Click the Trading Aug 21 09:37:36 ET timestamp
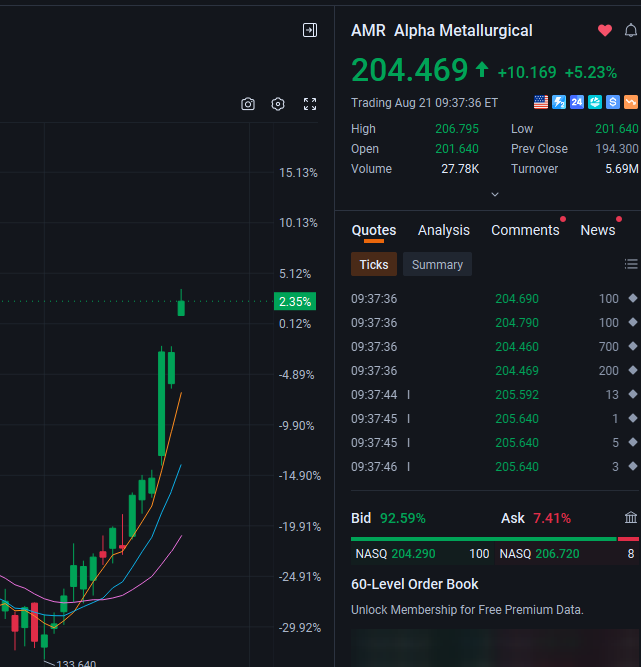The image size is (641, 667). [x=424, y=103]
